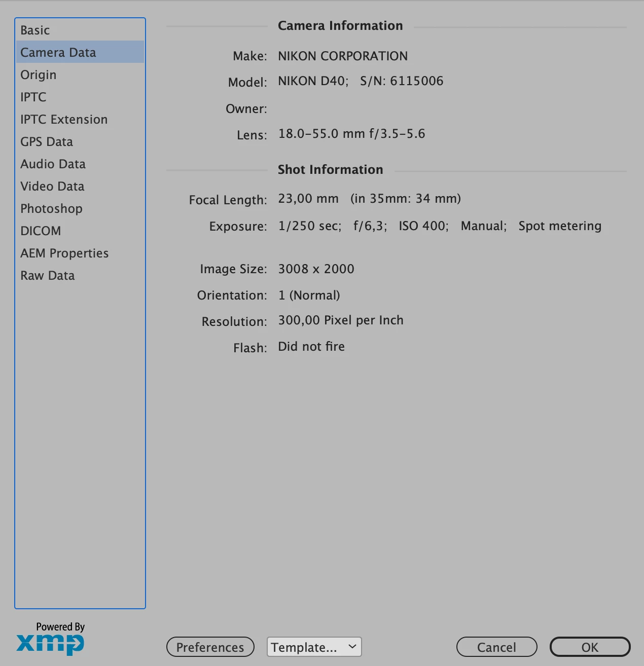The width and height of the screenshot is (644, 666).
Task: Open the Origin section
Action: coord(80,75)
